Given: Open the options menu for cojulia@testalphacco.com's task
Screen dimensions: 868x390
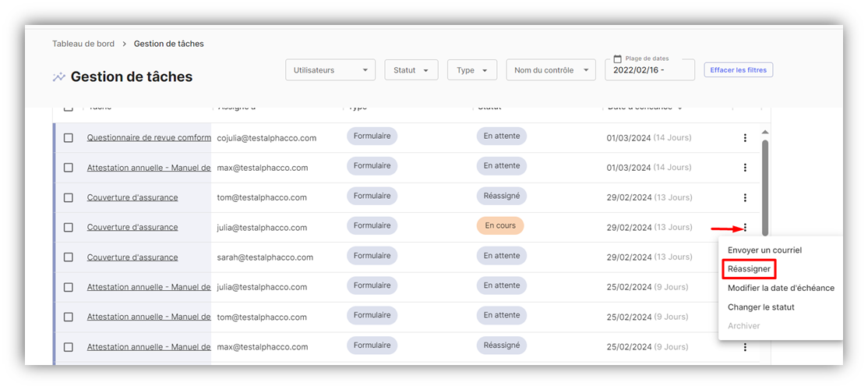Looking at the screenshot, I should click(745, 138).
